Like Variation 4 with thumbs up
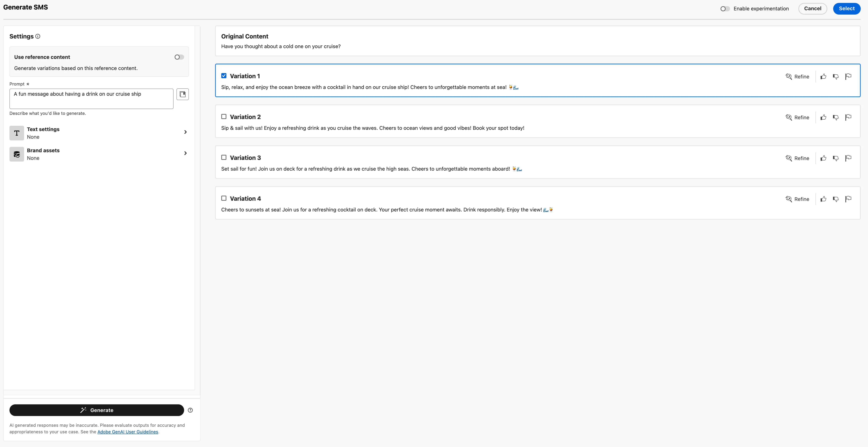 (823, 199)
